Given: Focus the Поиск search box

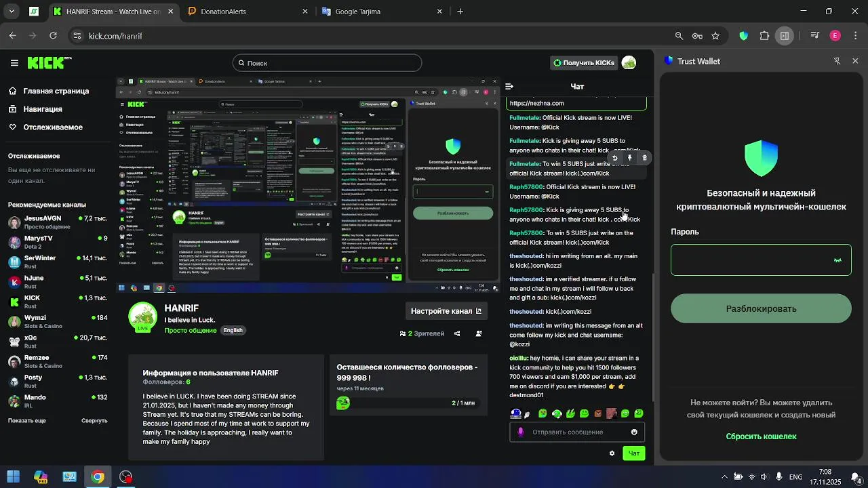Looking at the screenshot, I should [327, 63].
